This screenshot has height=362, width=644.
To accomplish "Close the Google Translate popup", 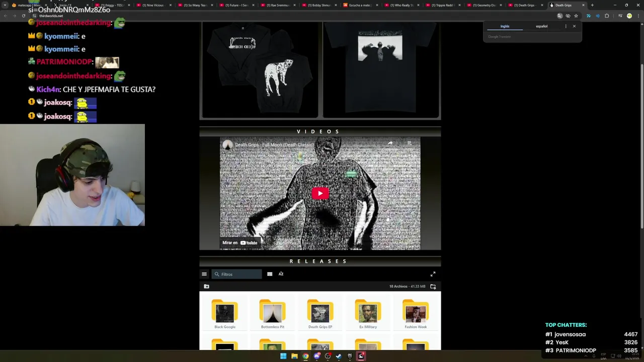I will [x=574, y=26].
